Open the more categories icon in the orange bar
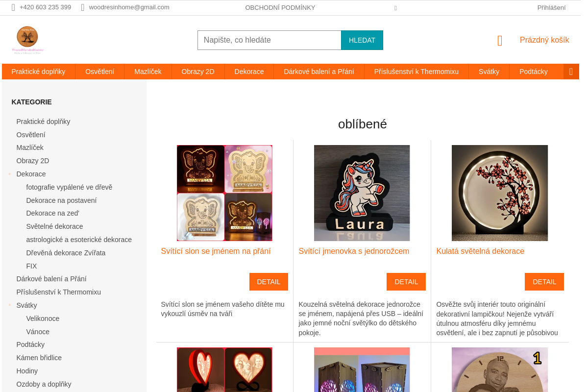Viewport: 588px width, 392px height. point(571,72)
